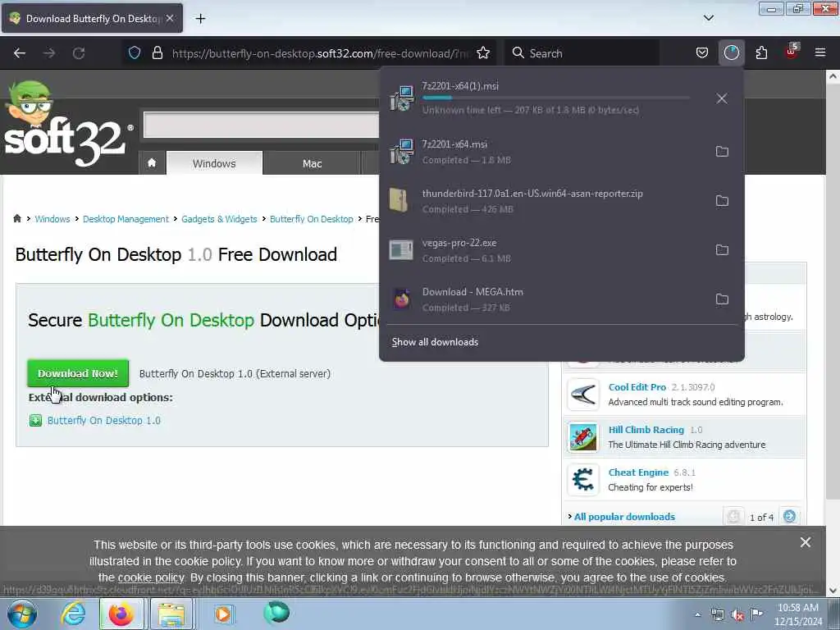Expand the list all tabs chevron
The height and width of the screenshot is (630, 840).
pos(708,18)
